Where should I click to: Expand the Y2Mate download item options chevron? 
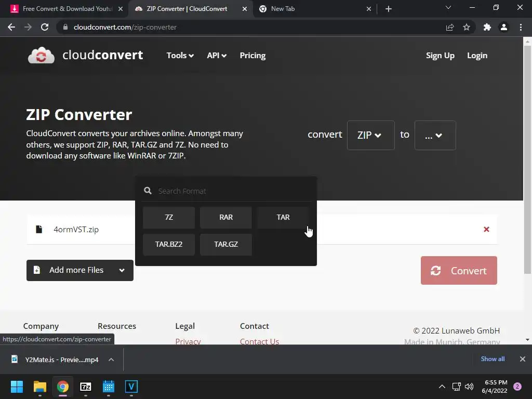[x=111, y=360]
